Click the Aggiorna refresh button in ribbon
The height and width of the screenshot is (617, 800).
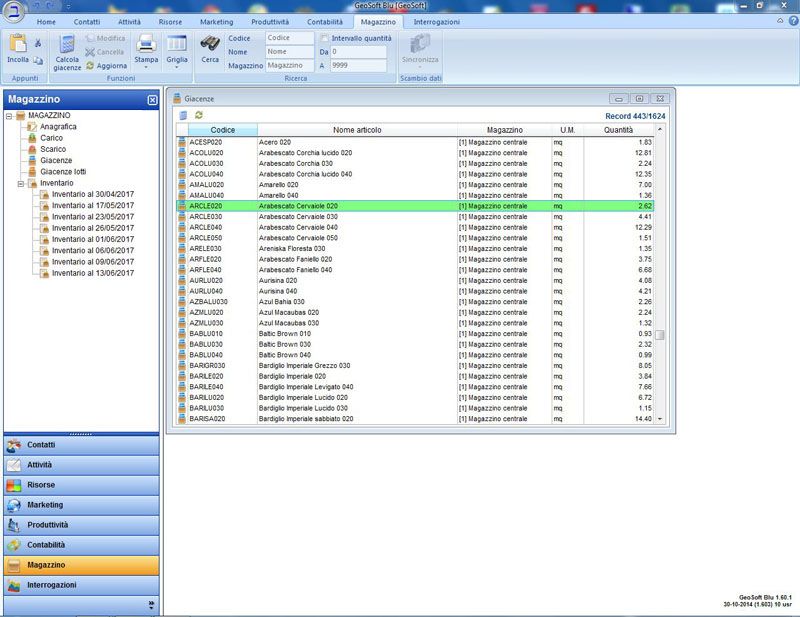tap(106, 65)
